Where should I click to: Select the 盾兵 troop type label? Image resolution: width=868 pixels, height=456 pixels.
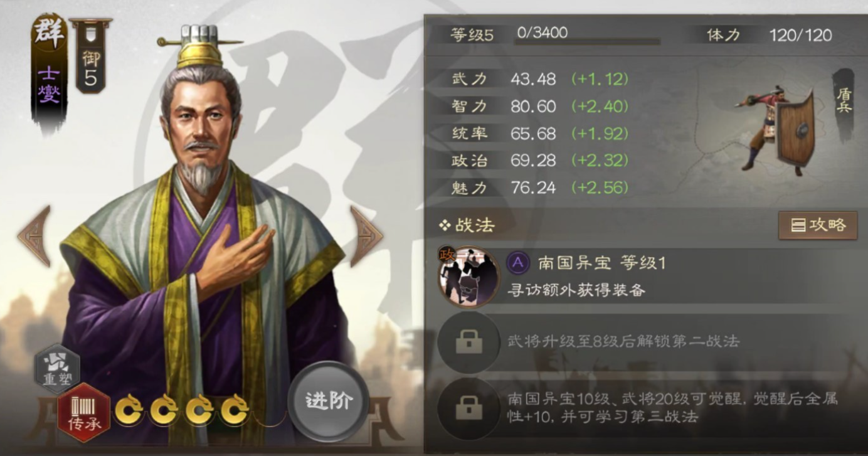point(844,100)
